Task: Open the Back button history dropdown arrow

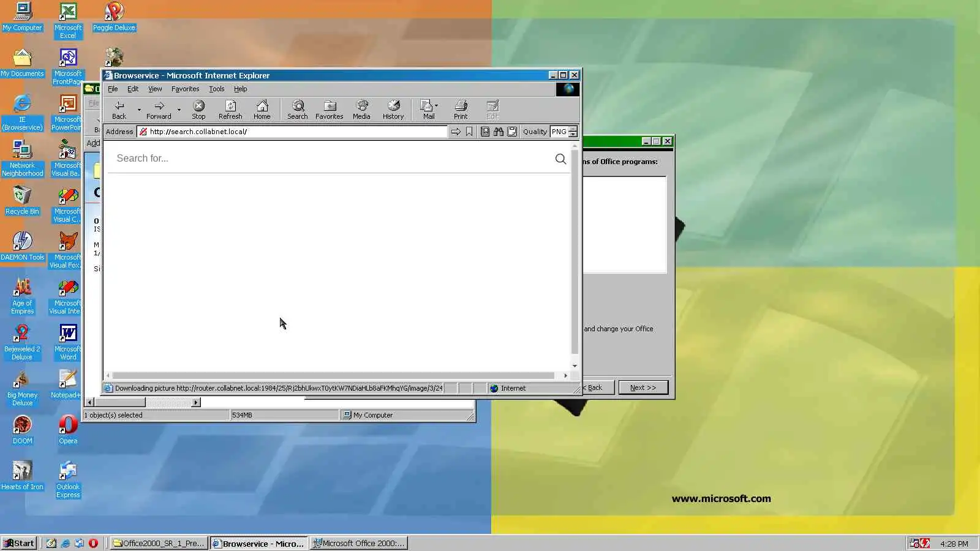Action: 139,110
